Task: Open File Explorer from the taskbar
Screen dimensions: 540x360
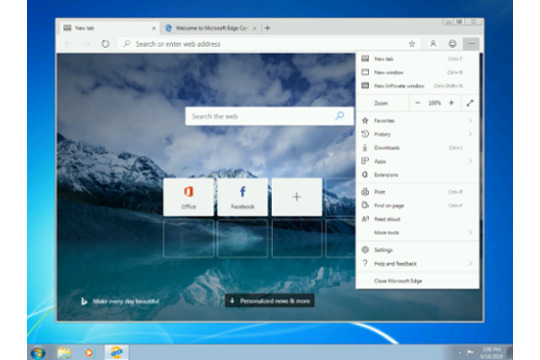Action: 64,352
